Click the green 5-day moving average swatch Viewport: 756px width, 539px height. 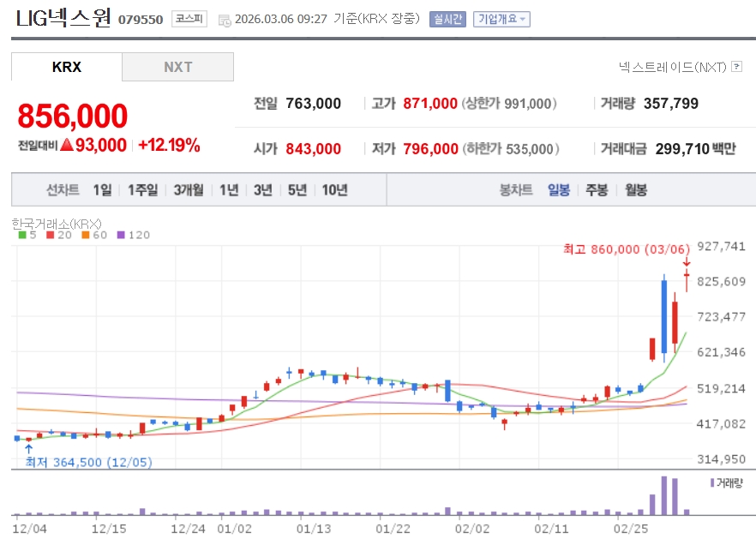(22, 235)
